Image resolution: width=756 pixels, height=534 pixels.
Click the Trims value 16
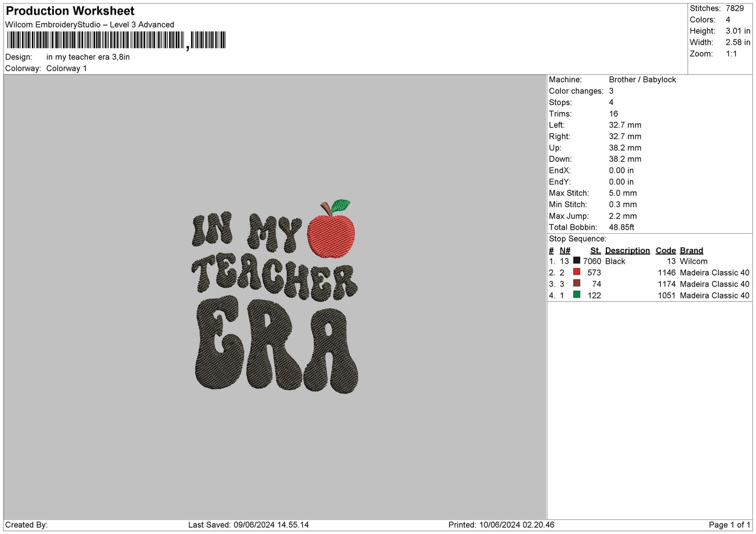pos(613,113)
